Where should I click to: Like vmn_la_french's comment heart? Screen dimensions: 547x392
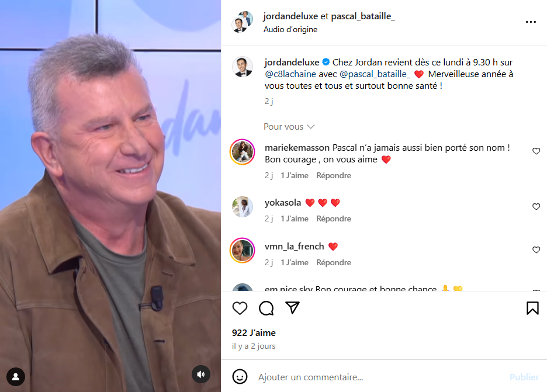(536, 249)
